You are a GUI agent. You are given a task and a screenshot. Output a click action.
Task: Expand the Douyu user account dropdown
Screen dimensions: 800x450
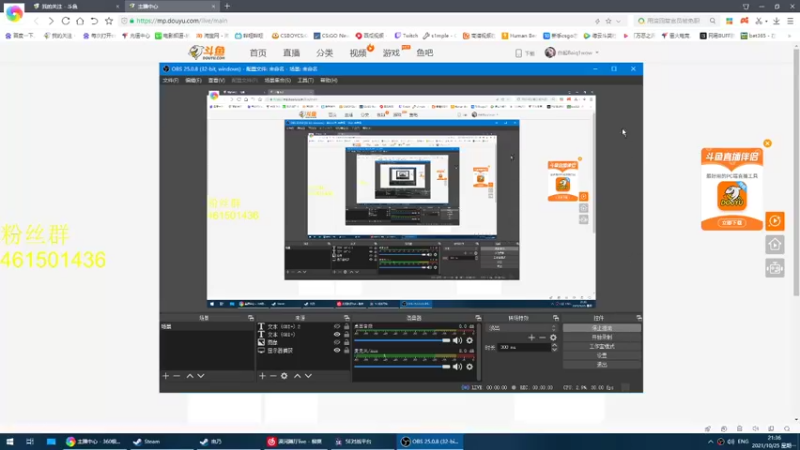(x=597, y=53)
